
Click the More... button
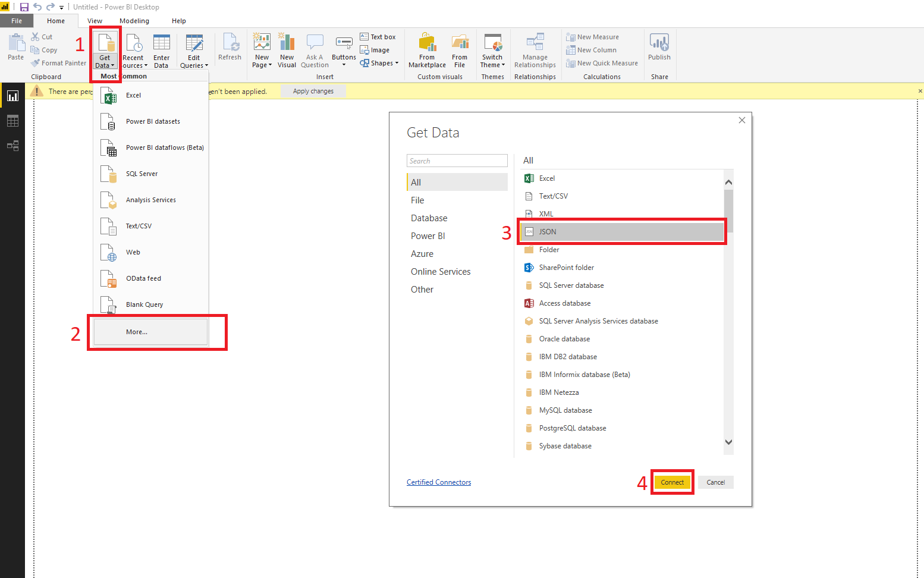(151, 332)
